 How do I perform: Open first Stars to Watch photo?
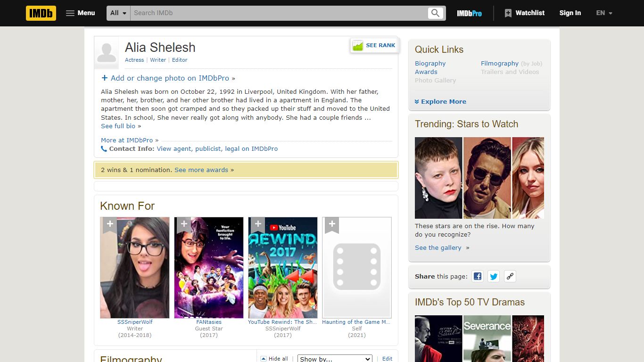(x=438, y=178)
